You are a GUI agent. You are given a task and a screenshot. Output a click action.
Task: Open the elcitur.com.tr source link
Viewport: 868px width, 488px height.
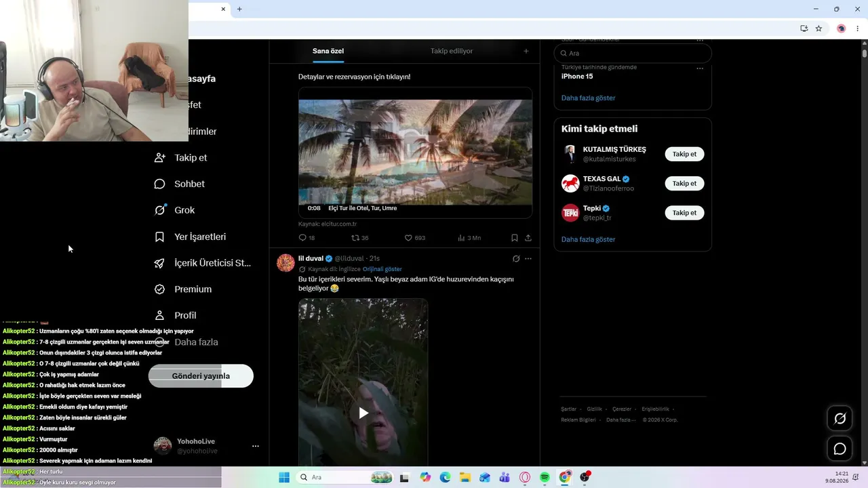328,224
